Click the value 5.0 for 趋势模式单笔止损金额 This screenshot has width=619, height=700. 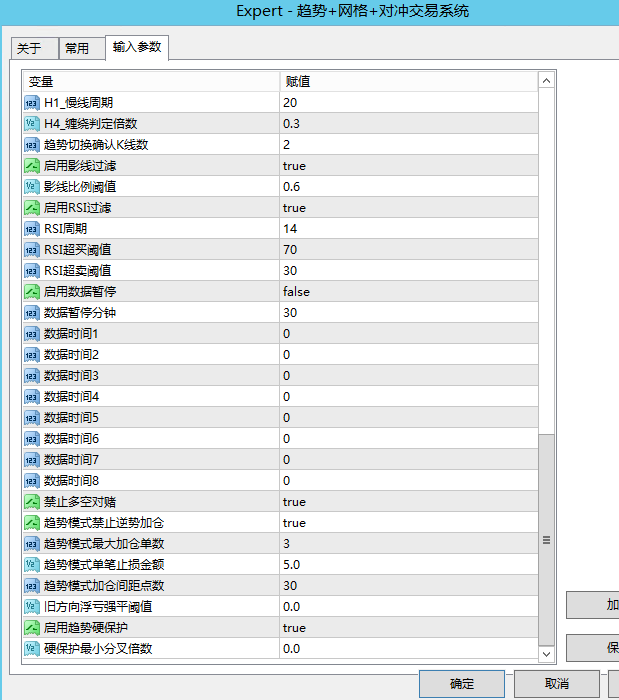click(x=291, y=565)
